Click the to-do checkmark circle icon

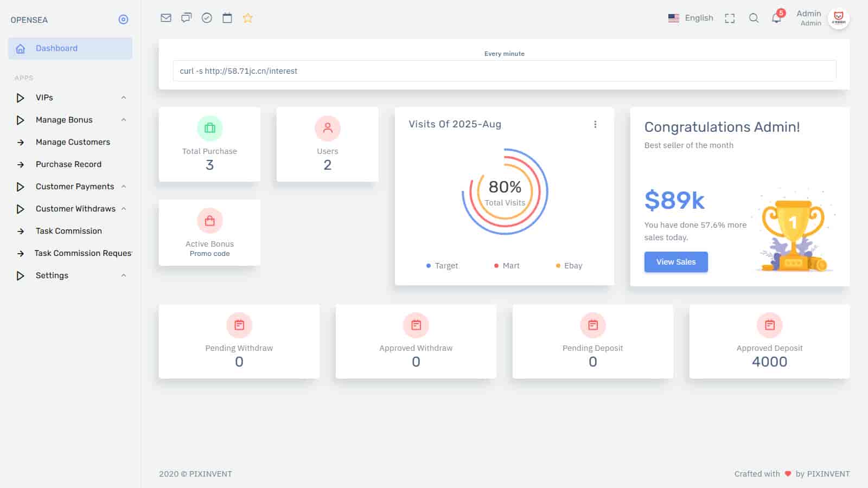[x=207, y=18]
